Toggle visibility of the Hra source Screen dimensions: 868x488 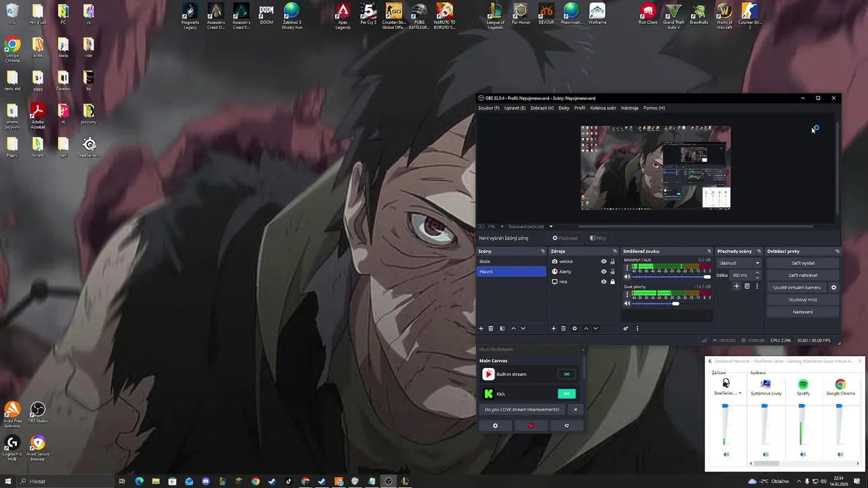click(604, 282)
